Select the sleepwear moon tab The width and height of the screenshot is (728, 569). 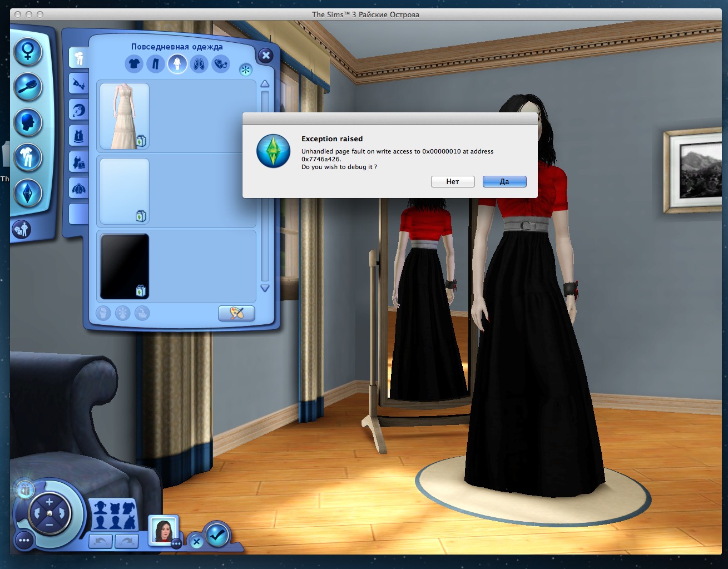(79, 110)
